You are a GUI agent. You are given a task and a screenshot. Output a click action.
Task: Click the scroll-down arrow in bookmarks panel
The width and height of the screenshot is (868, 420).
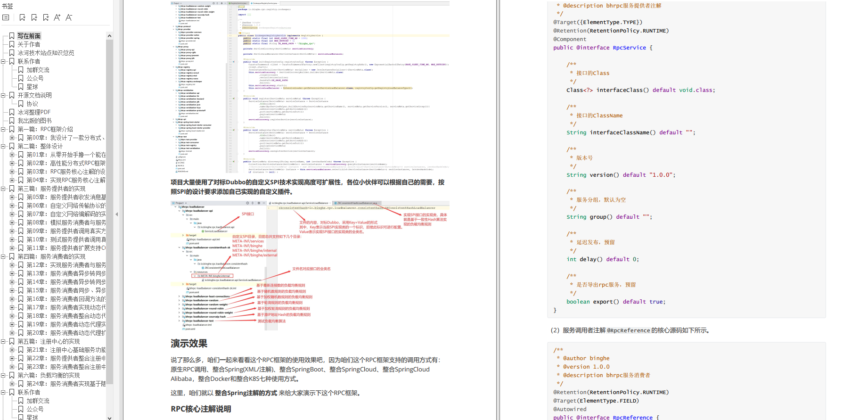point(109,417)
